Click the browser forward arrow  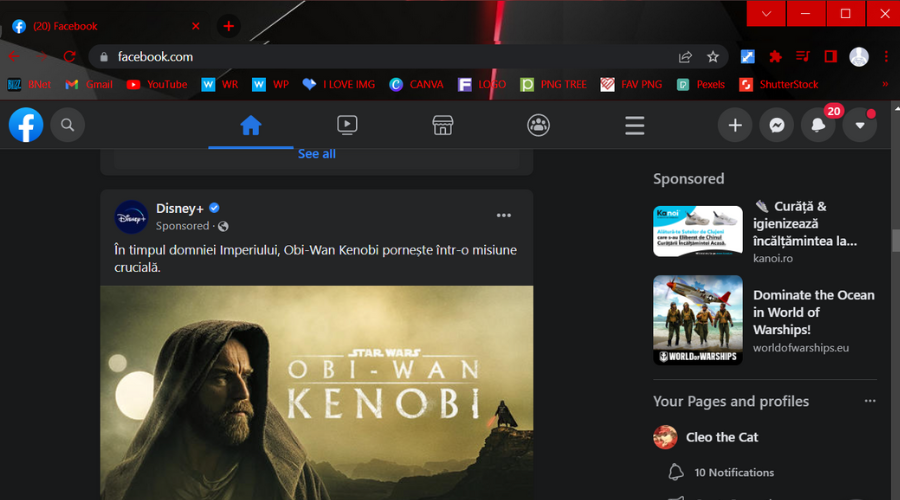42,56
